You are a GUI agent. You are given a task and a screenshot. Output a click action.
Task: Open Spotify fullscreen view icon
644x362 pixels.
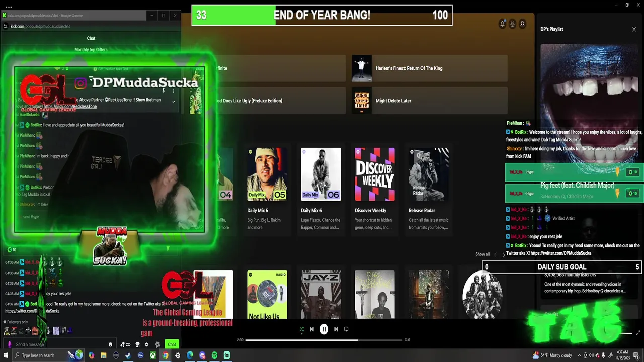(x=638, y=333)
